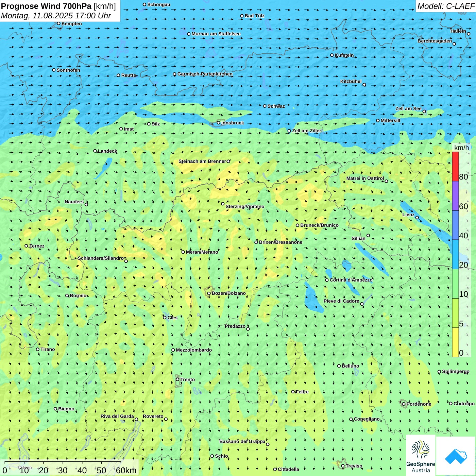Click the 'Bad Tölz' label
Screen dimensions: 476x476
pos(254,16)
